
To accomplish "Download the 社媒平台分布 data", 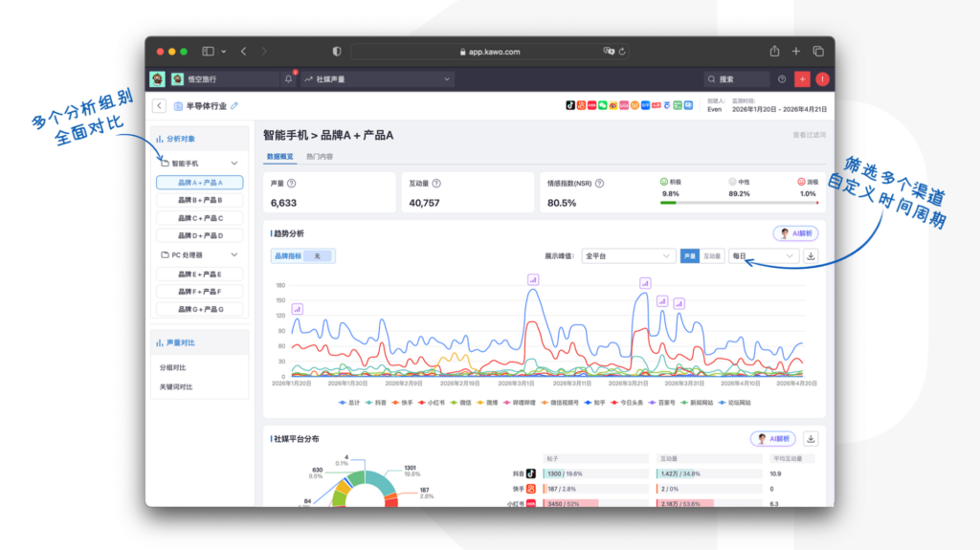I will 811,439.
